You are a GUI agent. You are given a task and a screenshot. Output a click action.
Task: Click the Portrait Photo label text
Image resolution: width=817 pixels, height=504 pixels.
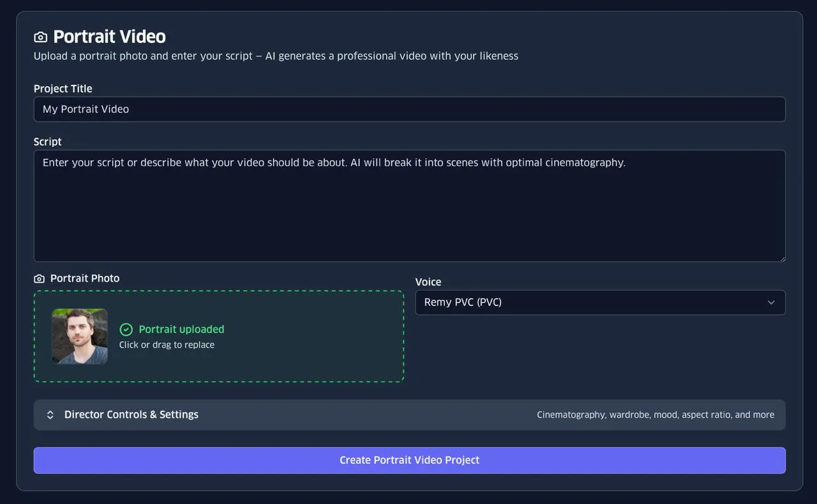pyautogui.click(x=85, y=278)
